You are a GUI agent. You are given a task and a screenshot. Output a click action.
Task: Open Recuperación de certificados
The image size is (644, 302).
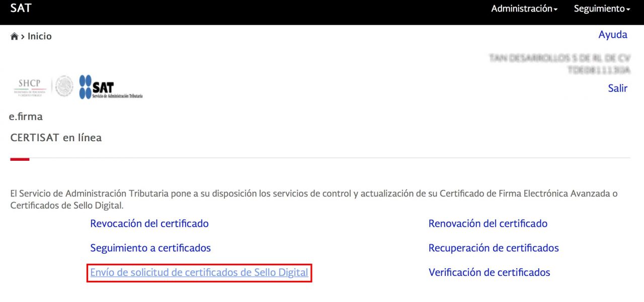click(494, 248)
